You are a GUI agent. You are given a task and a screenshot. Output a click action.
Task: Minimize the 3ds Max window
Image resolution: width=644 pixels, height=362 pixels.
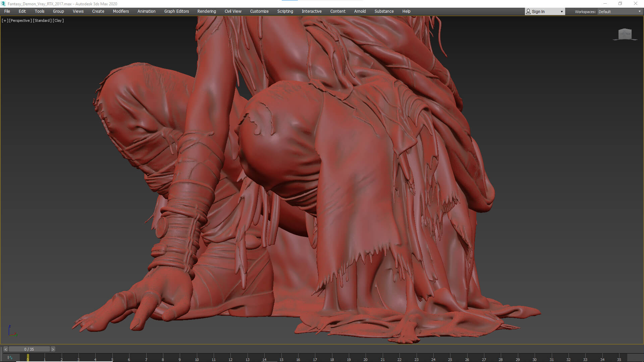[605, 4]
